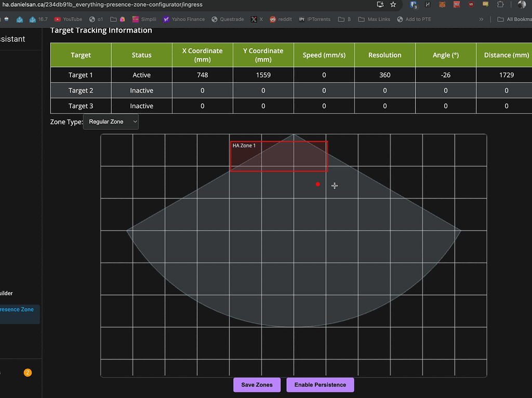Open the Max Links bookmark folder

pos(374,19)
